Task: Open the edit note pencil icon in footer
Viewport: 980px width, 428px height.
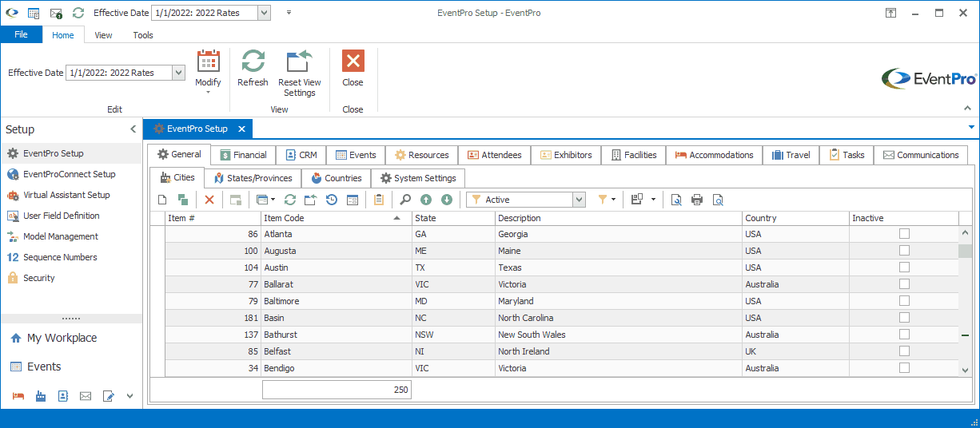Action: pos(108,396)
